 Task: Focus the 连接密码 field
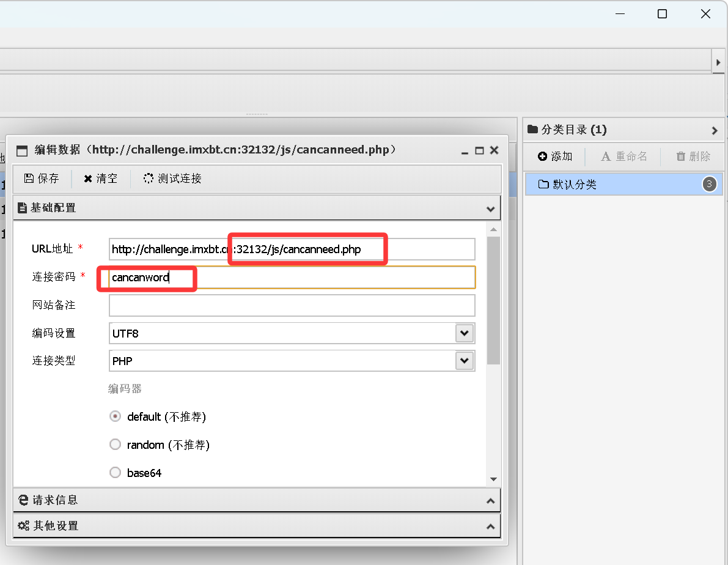pyautogui.click(x=292, y=278)
